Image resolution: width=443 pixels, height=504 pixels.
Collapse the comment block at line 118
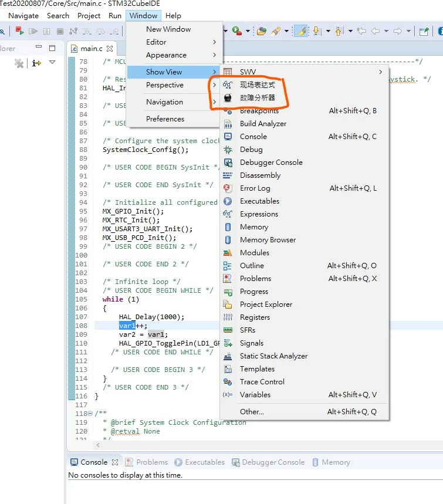coord(90,414)
